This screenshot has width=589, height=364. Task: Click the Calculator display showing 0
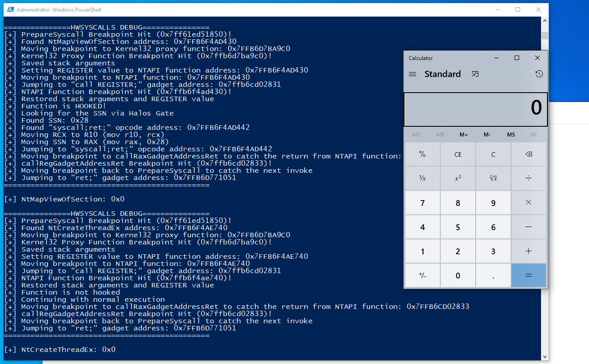pyautogui.click(x=476, y=110)
